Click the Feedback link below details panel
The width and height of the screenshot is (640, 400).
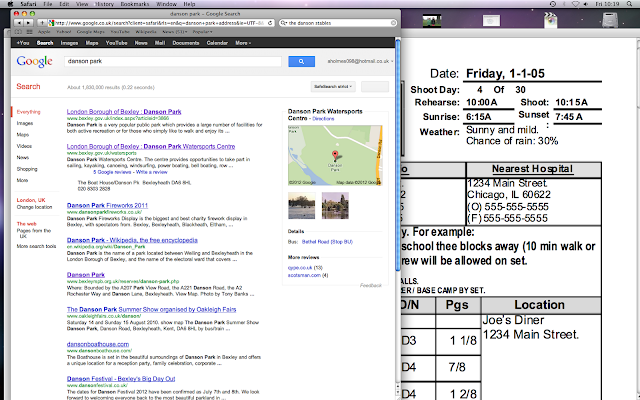coord(371,285)
